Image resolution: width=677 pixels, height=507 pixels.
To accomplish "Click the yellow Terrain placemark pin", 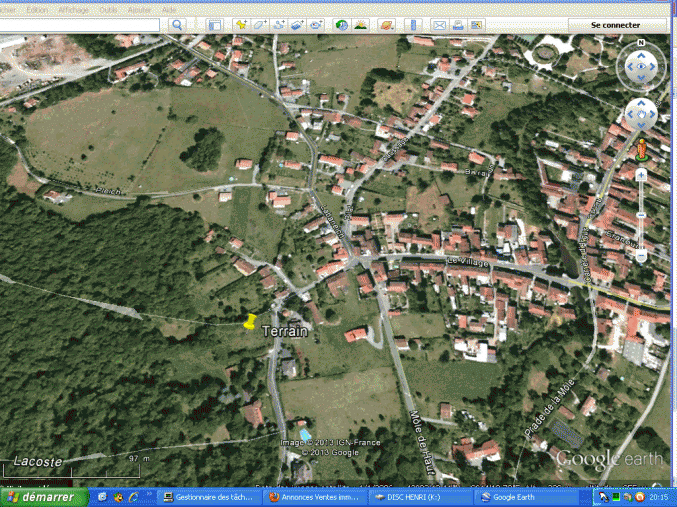I will (249, 320).
